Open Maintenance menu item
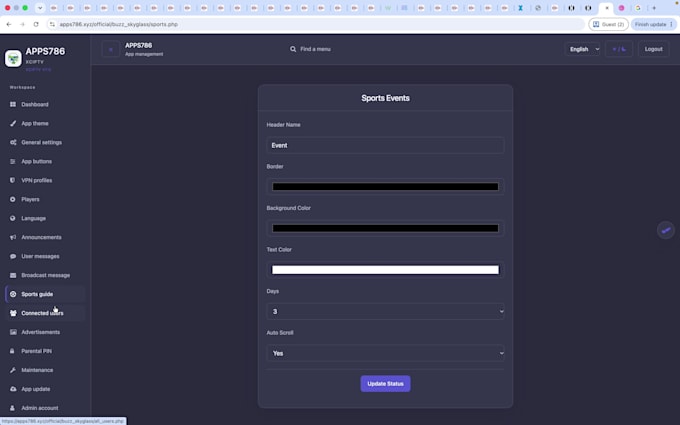 [x=45, y=370]
